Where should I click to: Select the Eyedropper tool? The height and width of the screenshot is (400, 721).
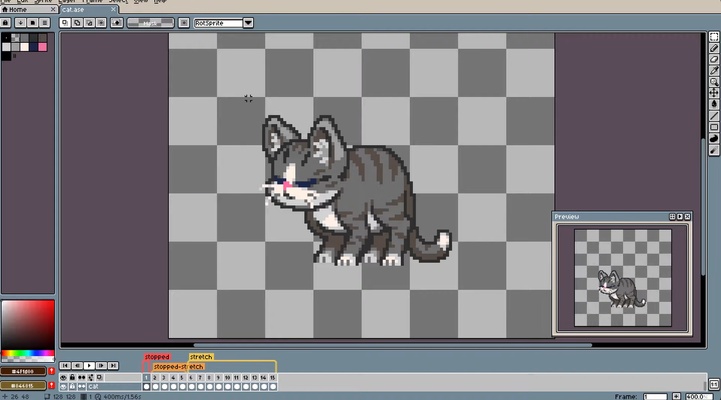point(714,70)
